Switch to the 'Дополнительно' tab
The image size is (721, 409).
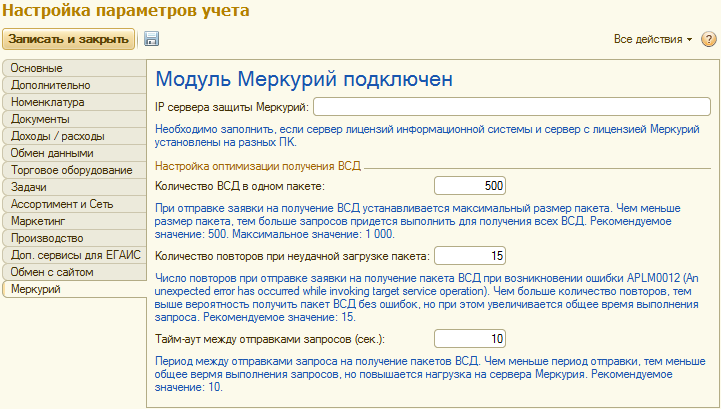point(74,85)
